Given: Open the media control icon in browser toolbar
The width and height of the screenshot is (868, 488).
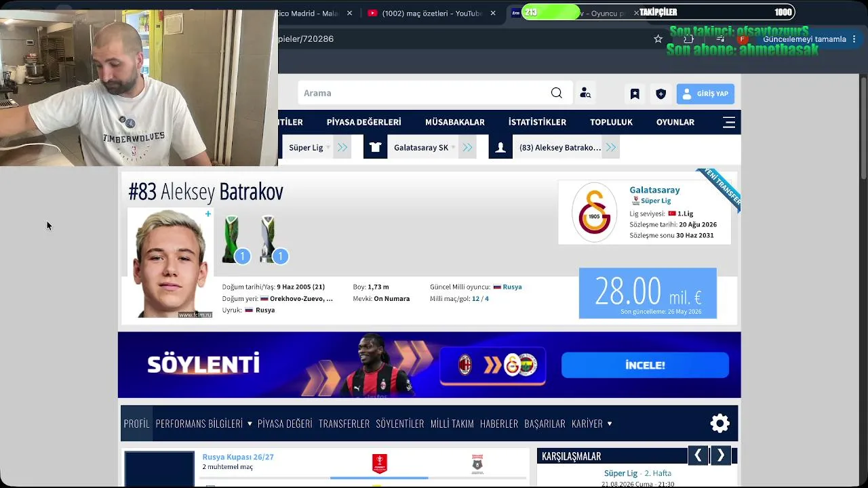Looking at the screenshot, I should click(x=721, y=39).
